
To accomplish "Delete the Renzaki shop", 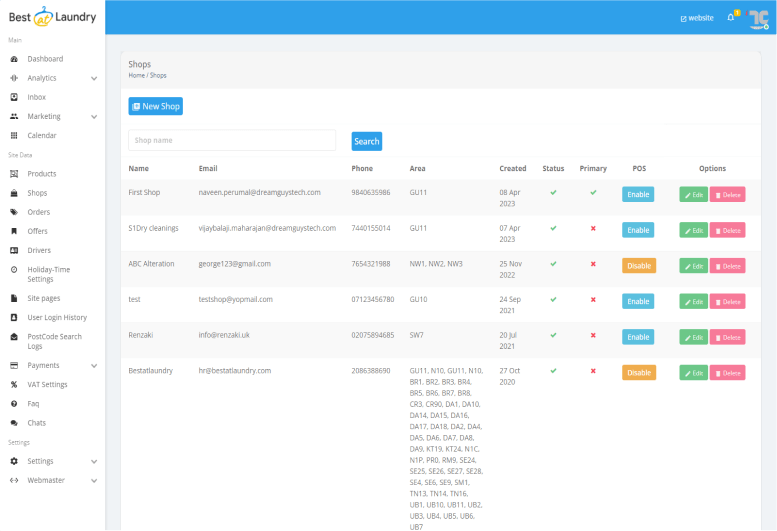I will (x=727, y=337).
